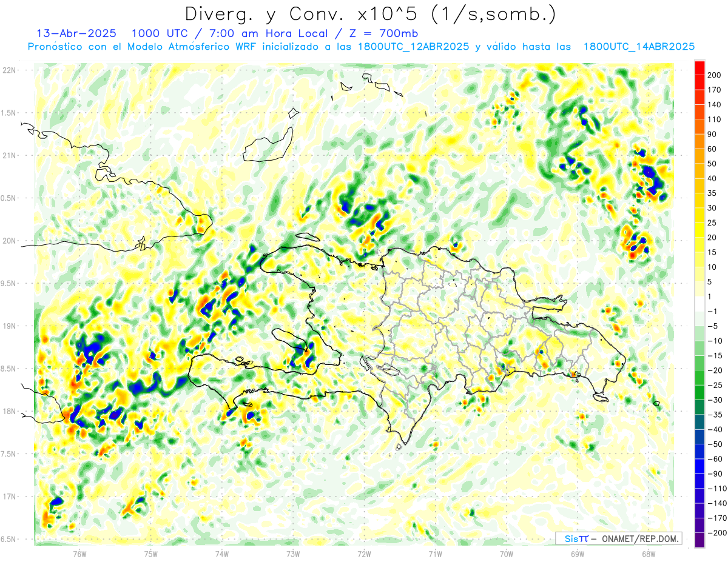Click the 75W longitude label

coord(151,554)
